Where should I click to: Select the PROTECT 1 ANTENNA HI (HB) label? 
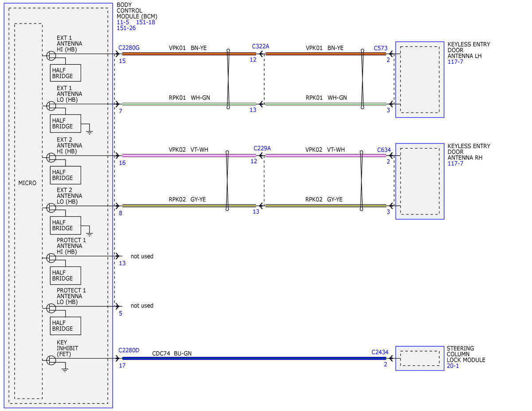click(x=71, y=246)
